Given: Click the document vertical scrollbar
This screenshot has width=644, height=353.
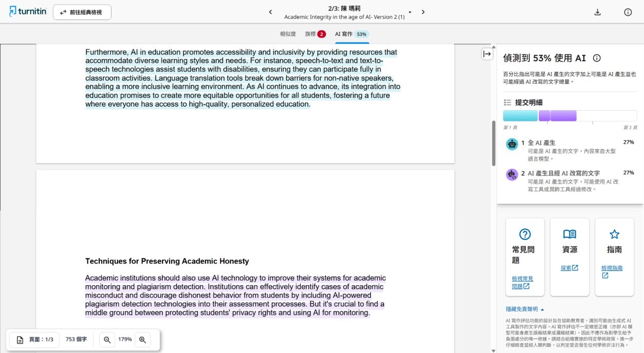Looking at the screenshot, I should tap(494, 143).
